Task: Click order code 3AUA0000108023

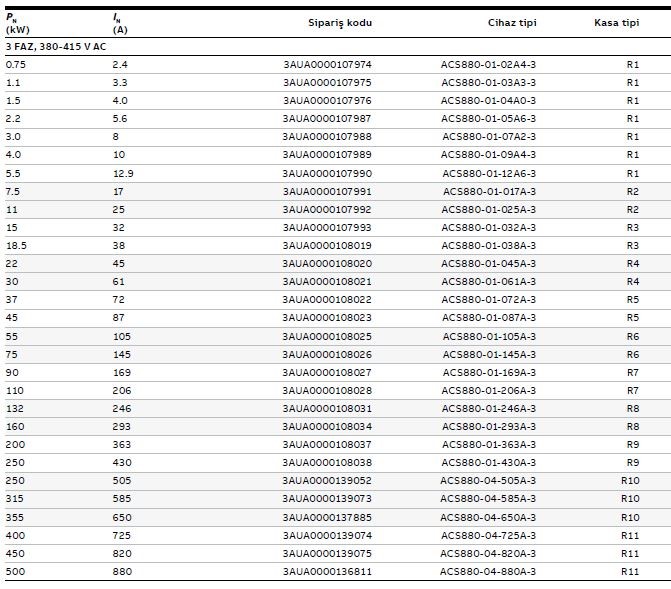Action: [x=327, y=317]
